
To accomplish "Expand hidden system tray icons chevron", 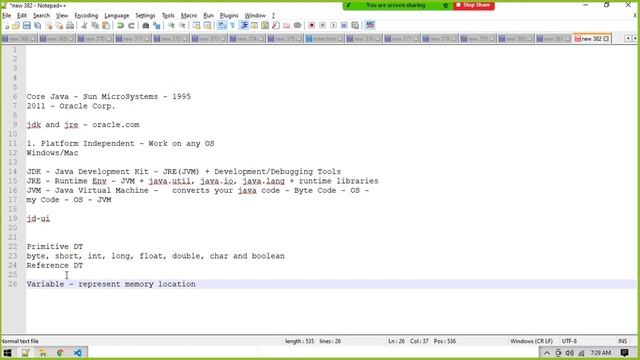I will pos(547,353).
